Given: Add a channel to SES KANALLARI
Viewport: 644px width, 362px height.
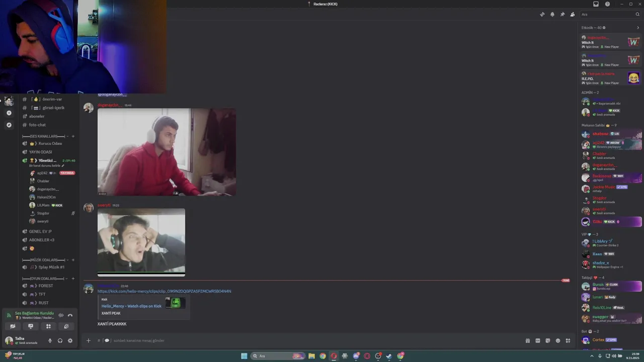Looking at the screenshot, I should pyautogui.click(x=73, y=136).
